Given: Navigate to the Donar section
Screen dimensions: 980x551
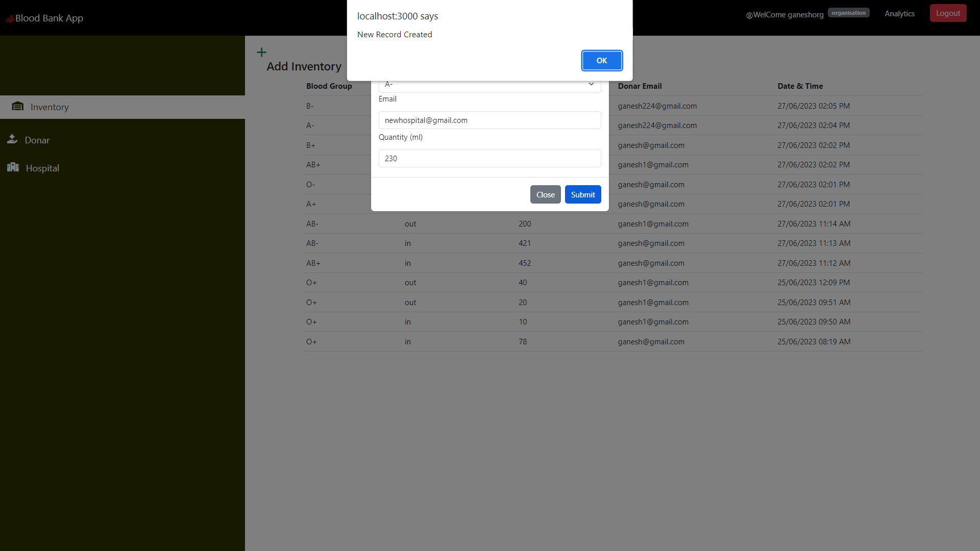Looking at the screenshot, I should pyautogui.click(x=38, y=140).
